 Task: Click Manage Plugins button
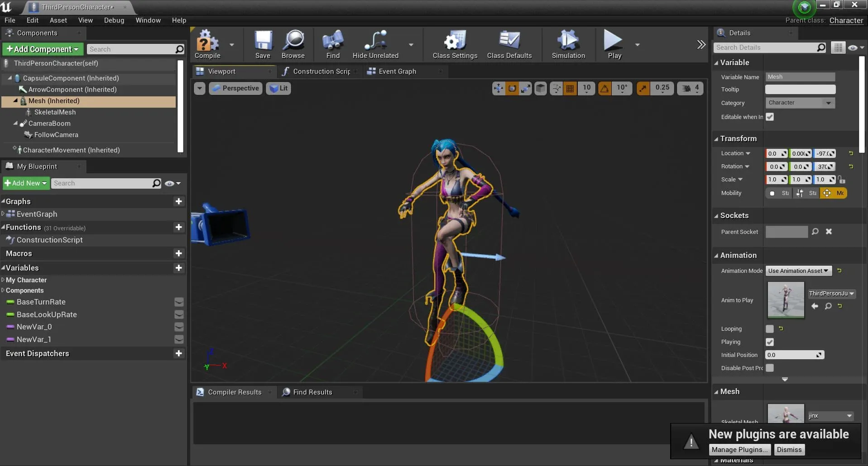point(739,450)
